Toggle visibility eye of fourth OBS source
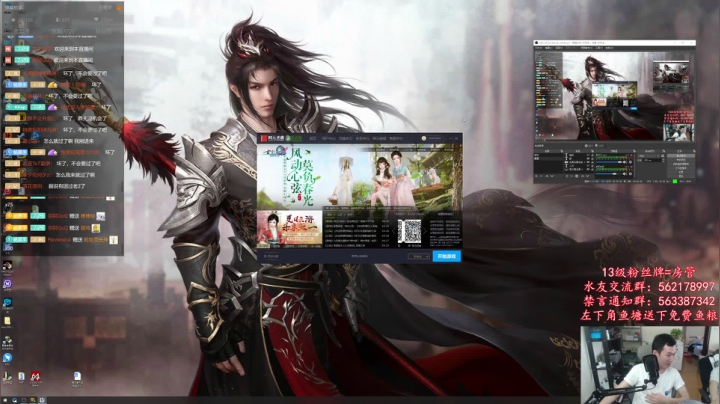Screen dimensions: 720x404 pyautogui.click(x=588, y=166)
